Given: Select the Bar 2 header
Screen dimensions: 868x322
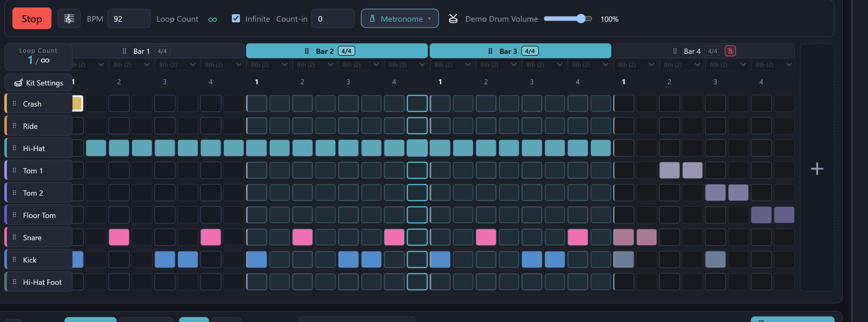Looking at the screenshot, I should (x=337, y=51).
